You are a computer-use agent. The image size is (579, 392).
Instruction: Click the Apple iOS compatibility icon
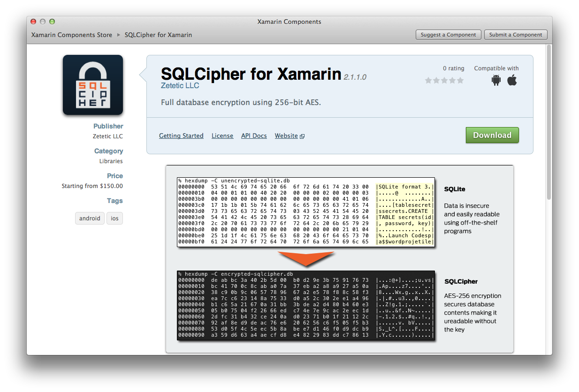[512, 80]
